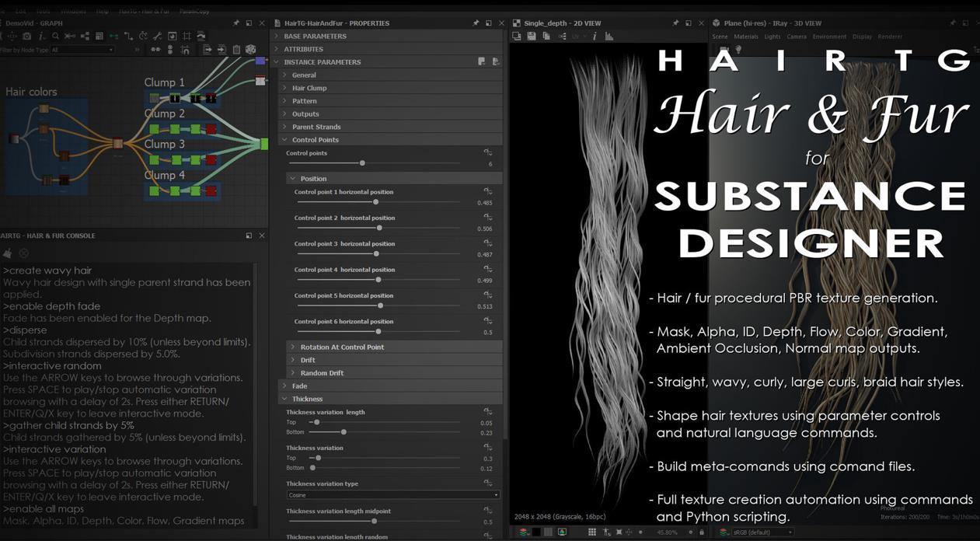The width and height of the screenshot is (980, 541).
Task: Open the Thickness variation type dropdown
Action: pos(392,495)
